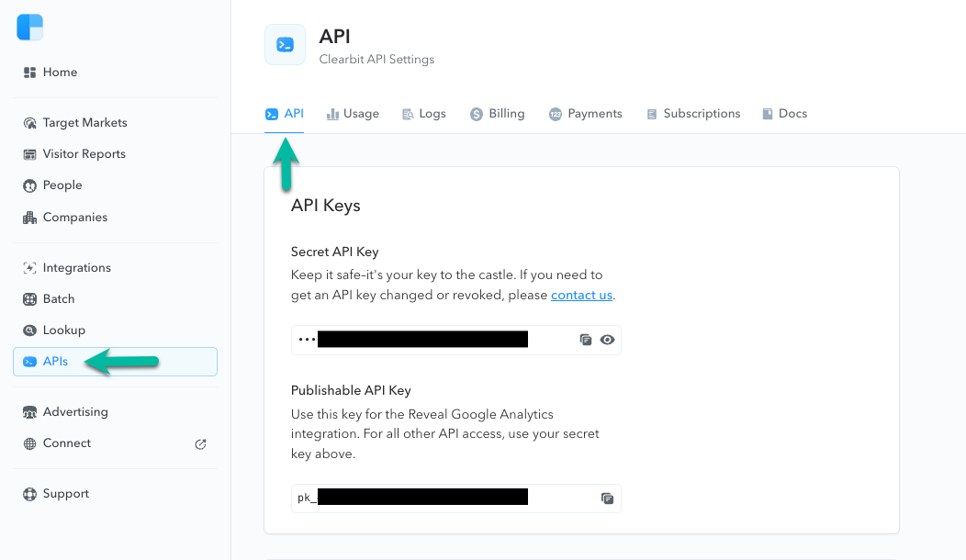Go to the Billing tab

pos(497,114)
